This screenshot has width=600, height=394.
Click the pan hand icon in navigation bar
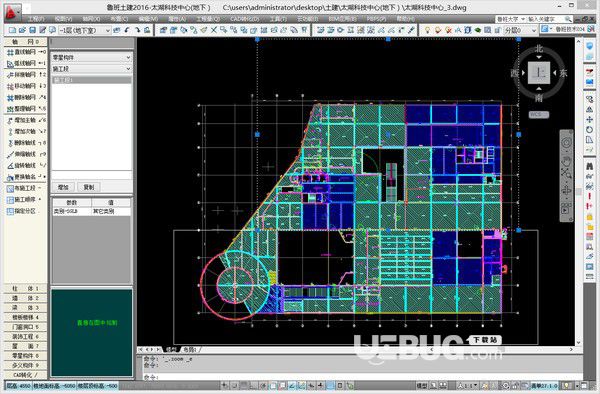566,161
